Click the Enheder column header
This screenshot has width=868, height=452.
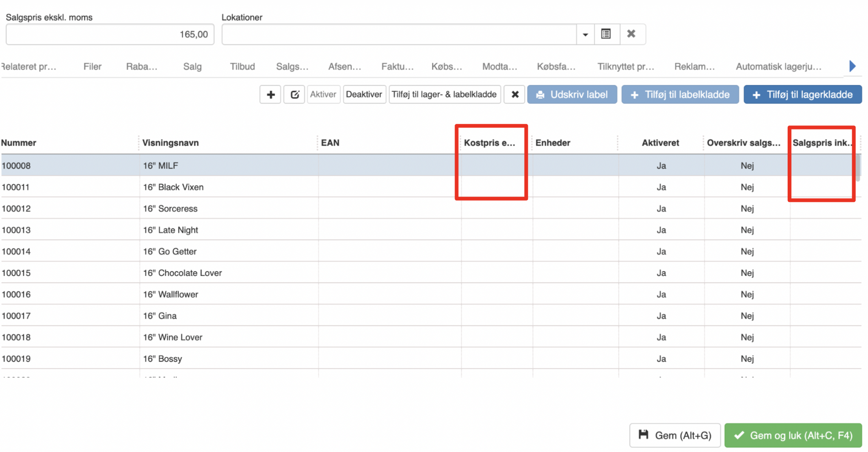pos(553,143)
